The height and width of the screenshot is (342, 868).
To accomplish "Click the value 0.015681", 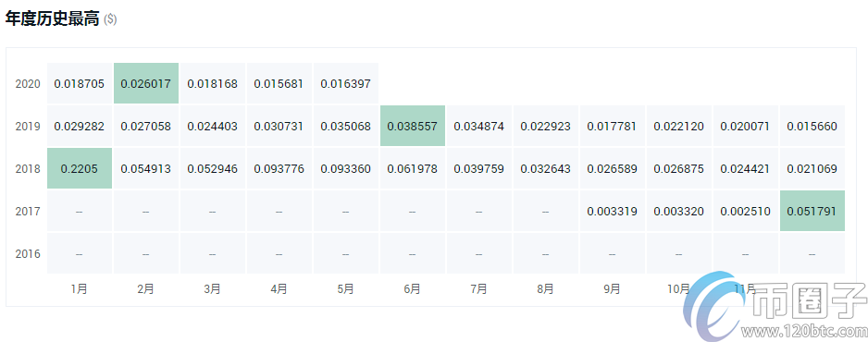I will (x=279, y=84).
